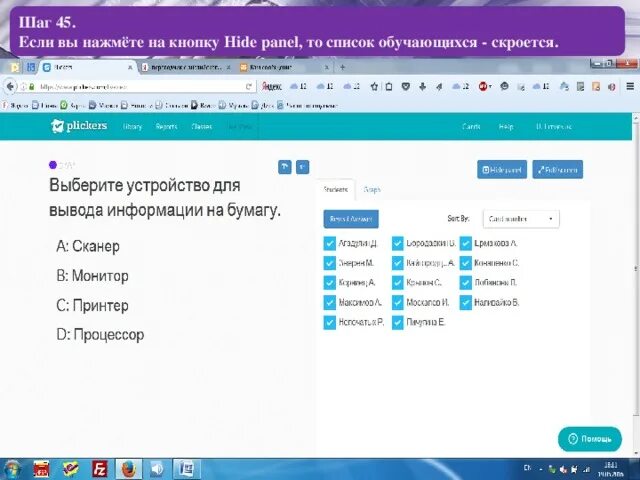Click the blue previous-question arrow button
Screen dimensions: 640x480
(x=284, y=167)
